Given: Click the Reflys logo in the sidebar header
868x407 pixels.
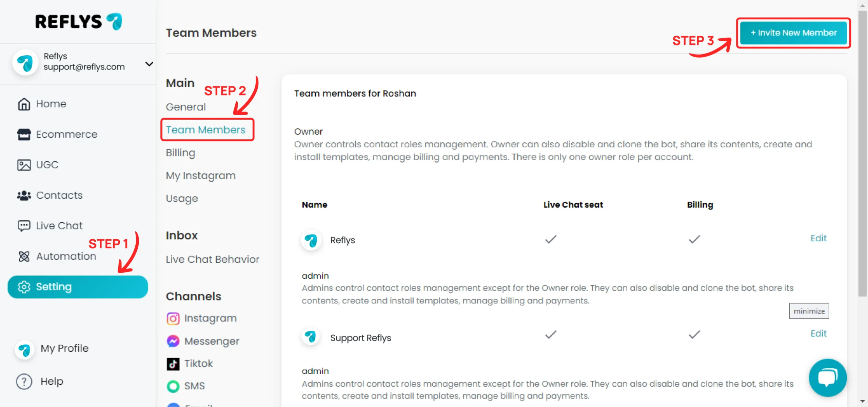Looking at the screenshot, I should click(78, 22).
